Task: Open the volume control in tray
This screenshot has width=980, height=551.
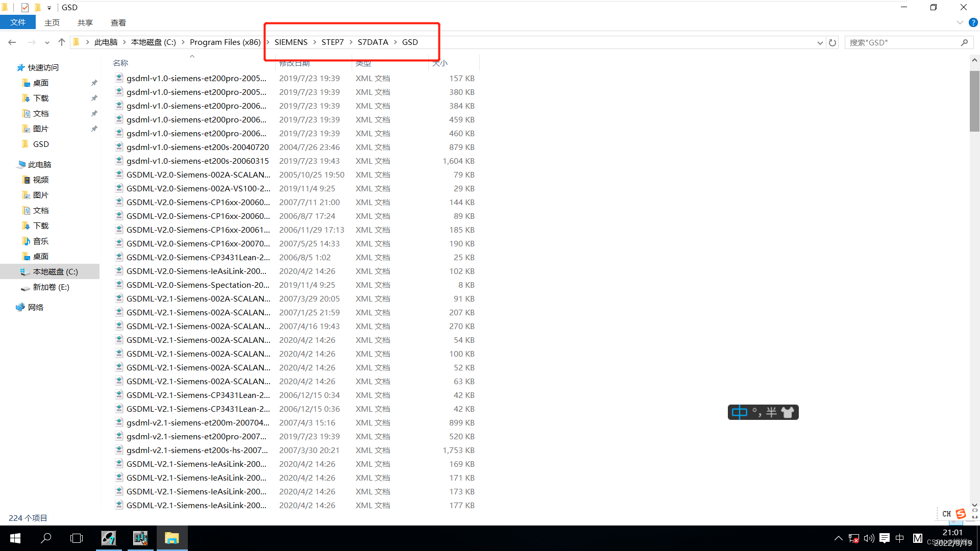Action: (x=869, y=538)
